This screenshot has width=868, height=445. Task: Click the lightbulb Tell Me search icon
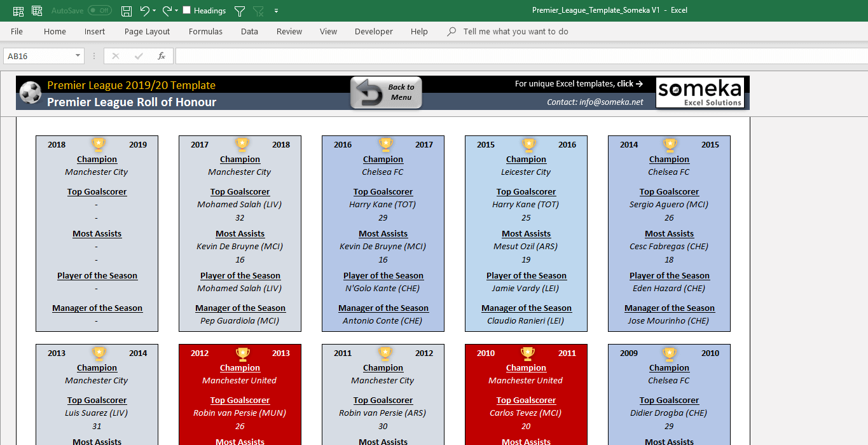(x=452, y=32)
